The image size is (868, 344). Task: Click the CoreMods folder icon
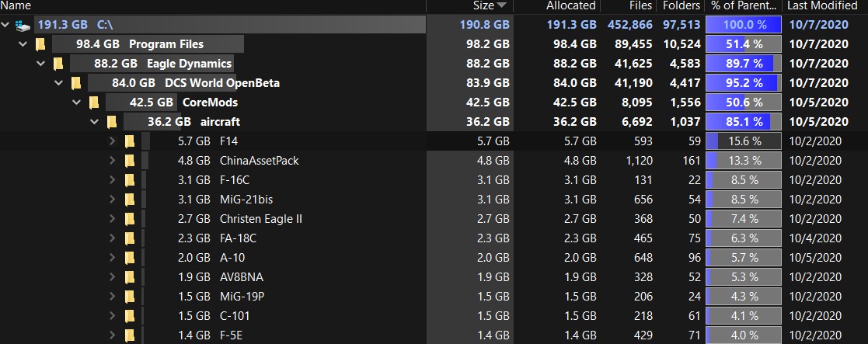pos(94,103)
